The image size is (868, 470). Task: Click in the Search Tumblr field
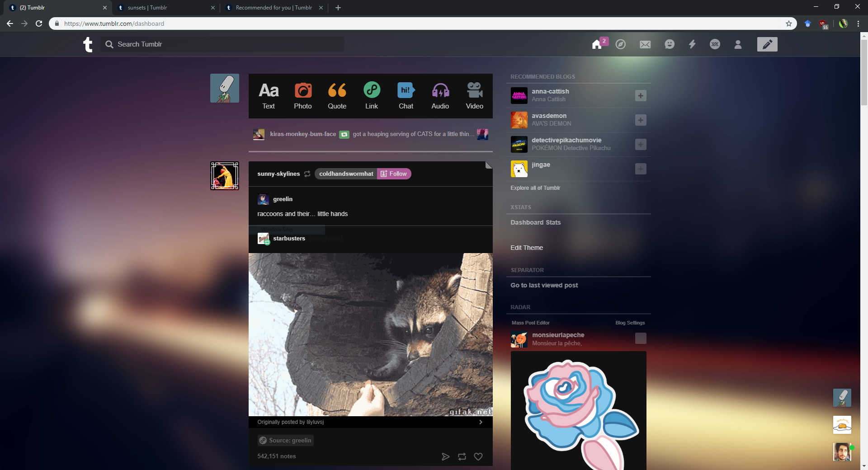coord(222,44)
